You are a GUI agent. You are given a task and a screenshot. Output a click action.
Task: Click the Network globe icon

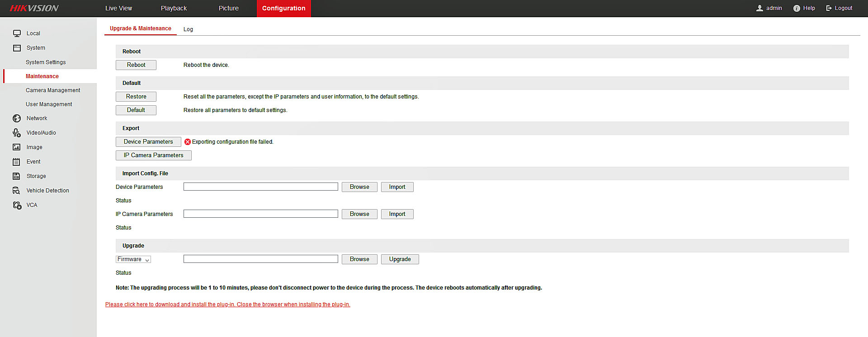[x=17, y=118]
